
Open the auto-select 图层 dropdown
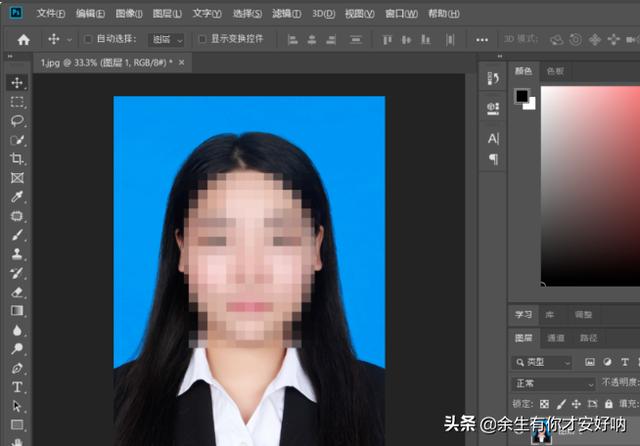tap(166, 40)
